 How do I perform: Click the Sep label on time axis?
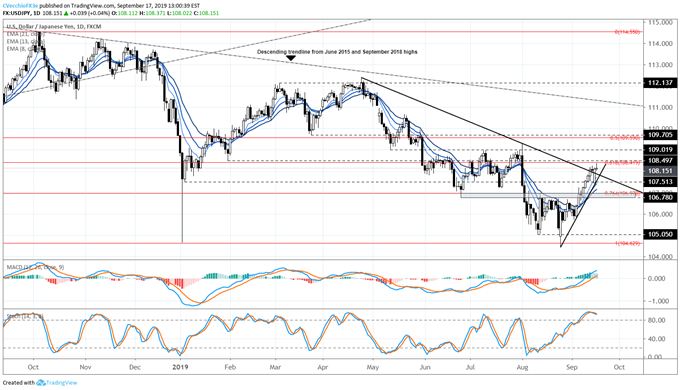point(572,367)
